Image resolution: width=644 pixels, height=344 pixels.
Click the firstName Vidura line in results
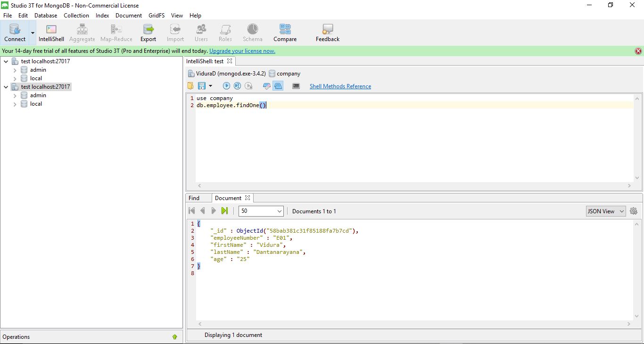pyautogui.click(x=248, y=245)
